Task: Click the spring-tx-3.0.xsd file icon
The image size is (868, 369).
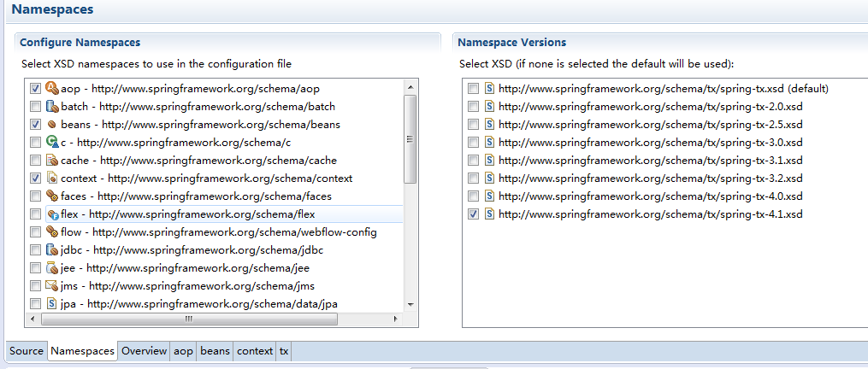Action: (489, 142)
